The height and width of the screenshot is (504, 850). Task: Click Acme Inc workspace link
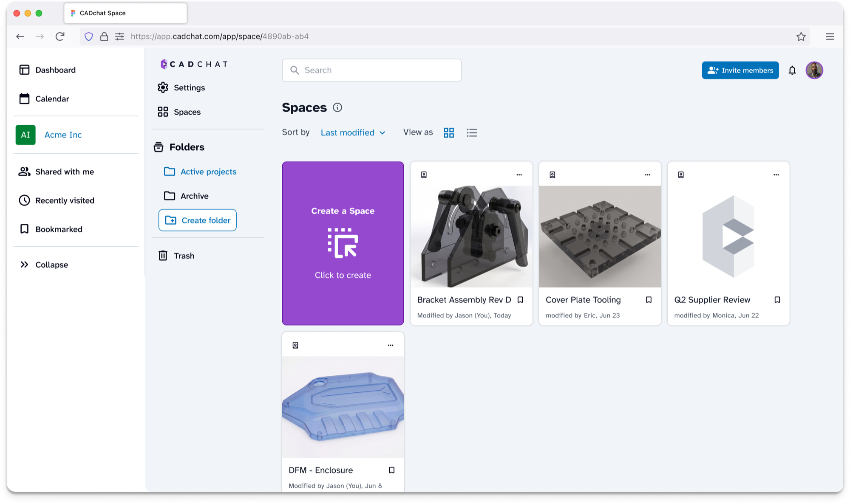tap(63, 135)
